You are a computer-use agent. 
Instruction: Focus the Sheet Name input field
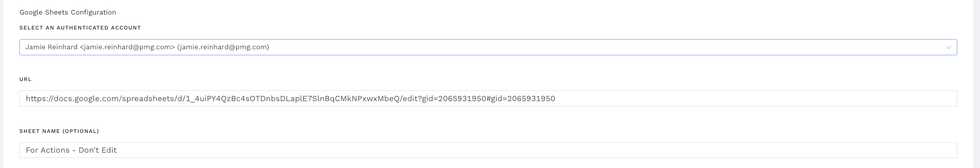coord(488,150)
